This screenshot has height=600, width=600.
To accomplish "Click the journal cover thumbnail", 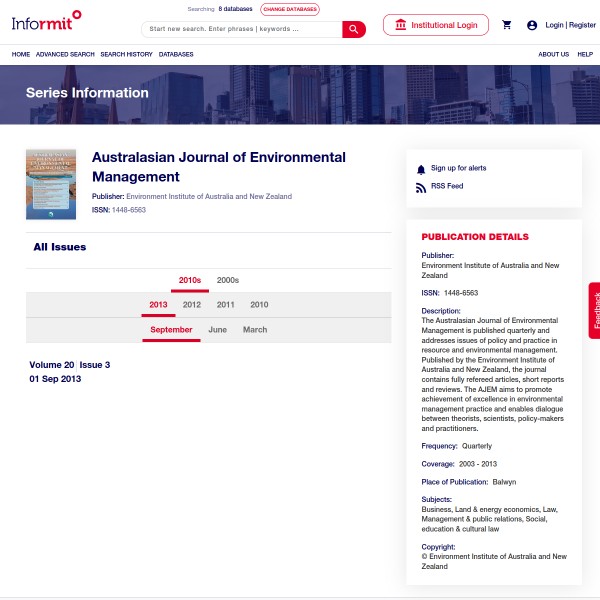I will [51, 184].
